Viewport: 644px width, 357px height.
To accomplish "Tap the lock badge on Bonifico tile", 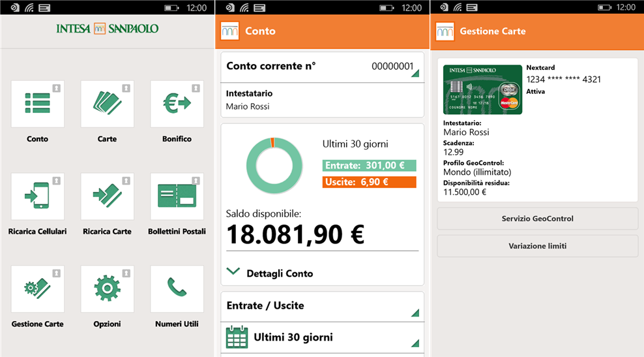I will click(x=196, y=88).
